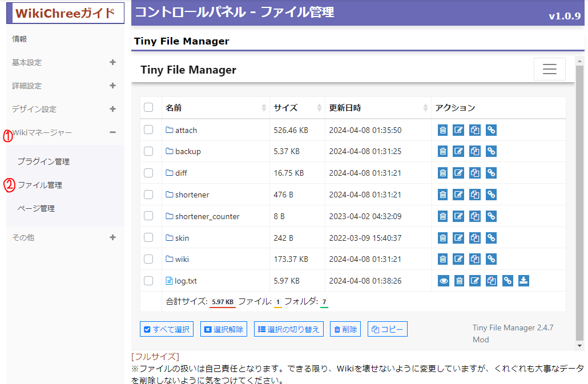Image resolution: width=588 pixels, height=384 pixels.
Task: Collapse the Wikiマネージャー section
Action: [112, 132]
